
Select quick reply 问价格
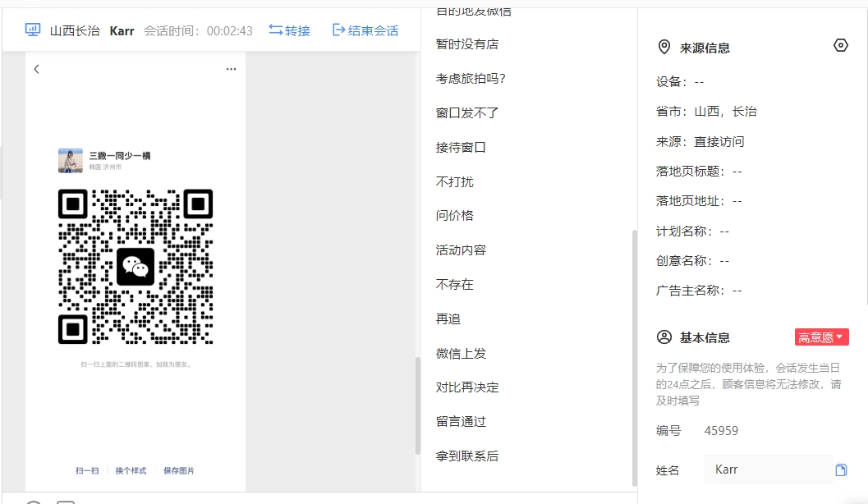(454, 216)
